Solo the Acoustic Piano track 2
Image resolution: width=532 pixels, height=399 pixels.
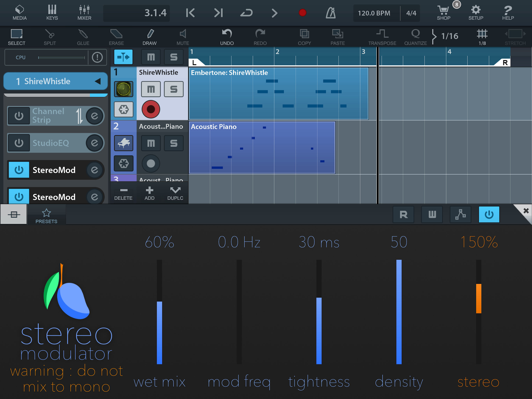click(174, 143)
